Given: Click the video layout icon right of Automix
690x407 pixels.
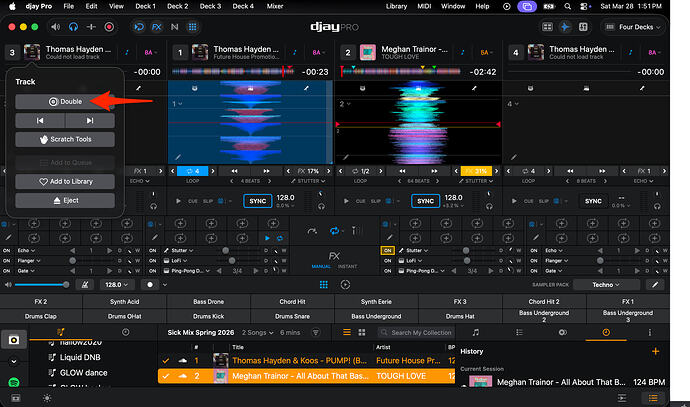Looking at the screenshot, I should [583, 27].
